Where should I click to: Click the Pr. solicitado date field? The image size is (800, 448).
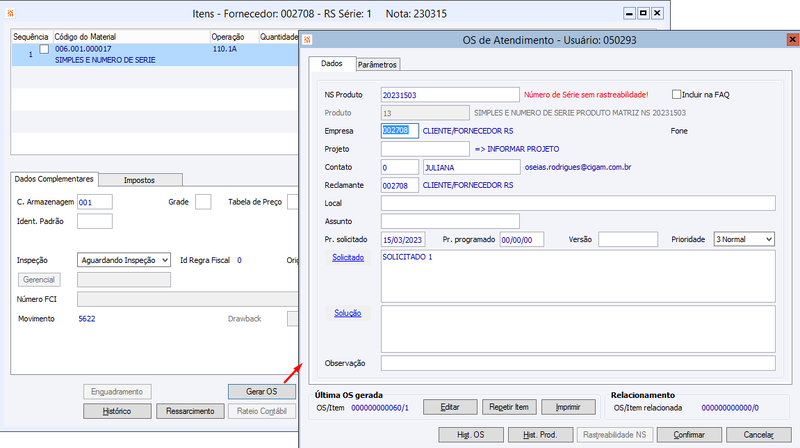tap(403, 239)
